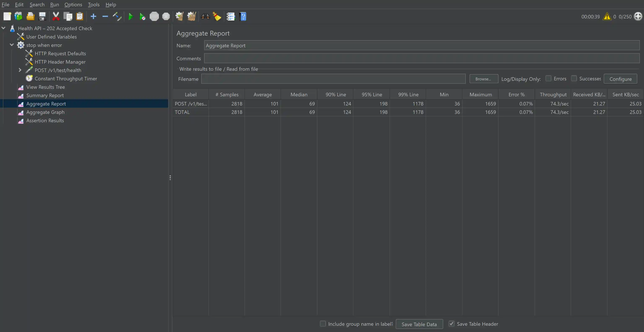Click the Save test plan disk icon

tap(43, 17)
